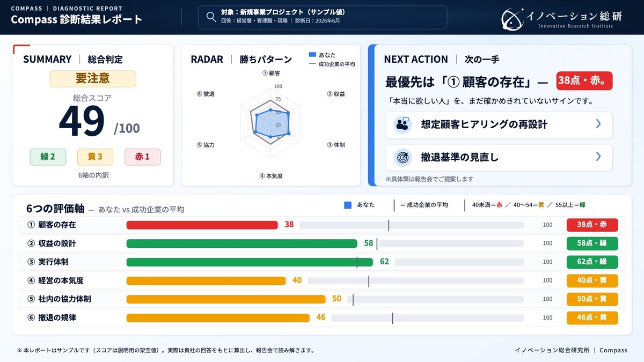Open chevron on 想定顧客ヒアリングの再設計 card
This screenshot has height=362, width=644.
[x=598, y=124]
